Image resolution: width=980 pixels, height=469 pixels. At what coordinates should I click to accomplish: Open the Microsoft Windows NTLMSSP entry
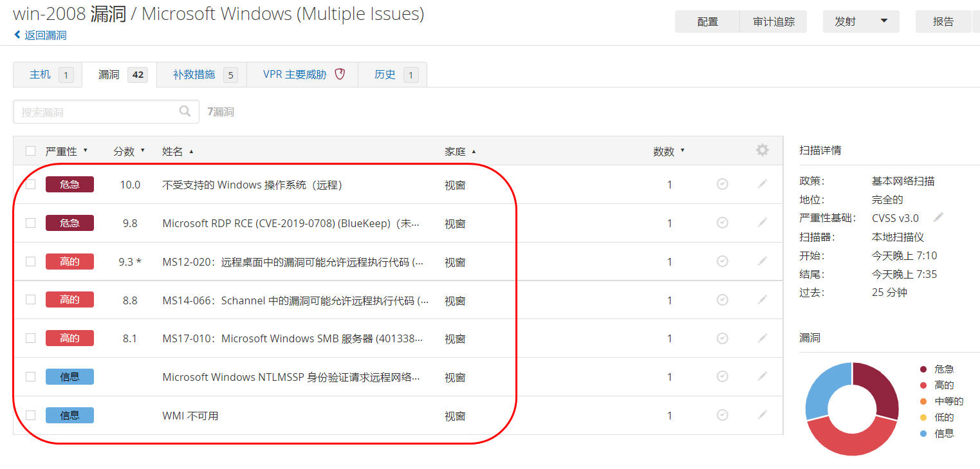291,377
